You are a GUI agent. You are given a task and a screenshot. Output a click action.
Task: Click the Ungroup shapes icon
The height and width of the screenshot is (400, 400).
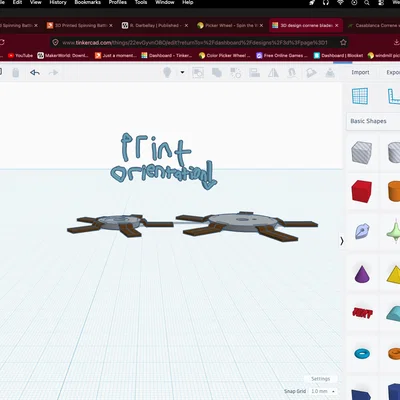(236, 73)
